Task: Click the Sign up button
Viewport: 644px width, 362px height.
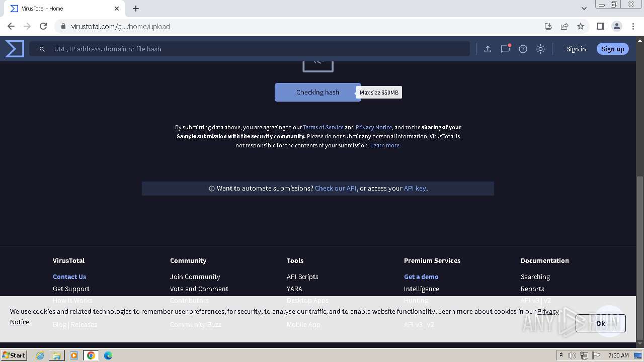Action: (x=612, y=49)
